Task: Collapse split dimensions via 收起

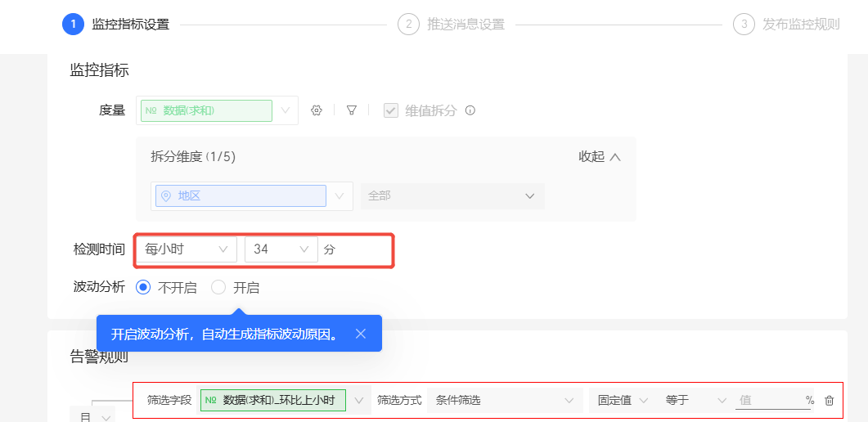Action: (x=600, y=156)
